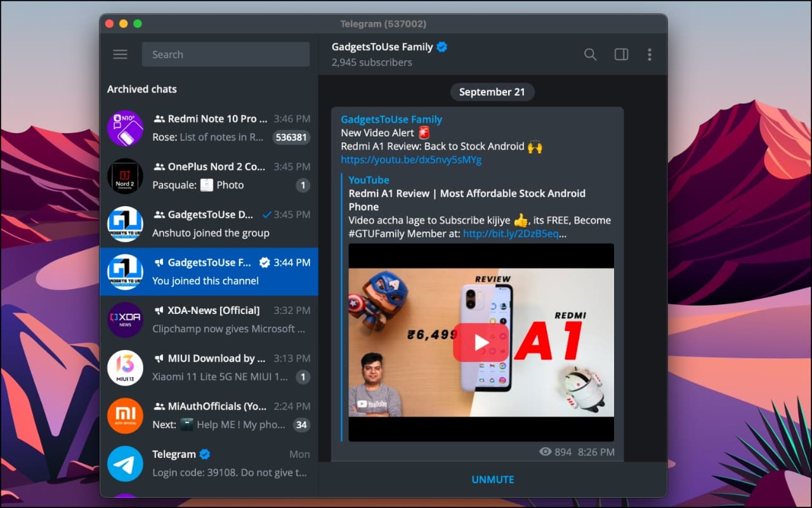The width and height of the screenshot is (812, 508).
Task: Click the verified badge next to Telegram
Action: [x=205, y=454]
